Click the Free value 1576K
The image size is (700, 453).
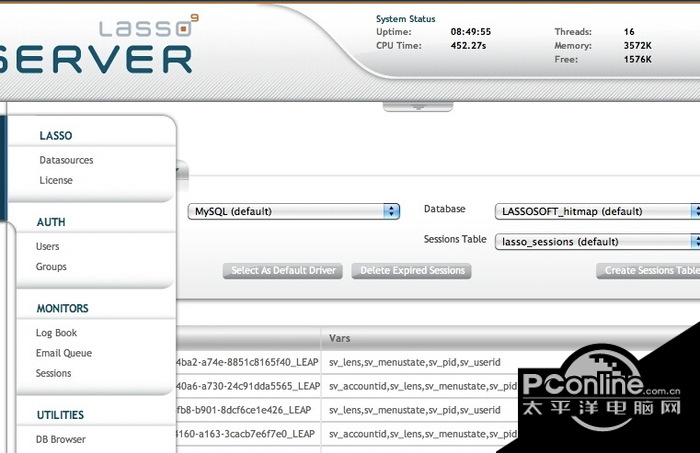pyautogui.click(x=638, y=59)
